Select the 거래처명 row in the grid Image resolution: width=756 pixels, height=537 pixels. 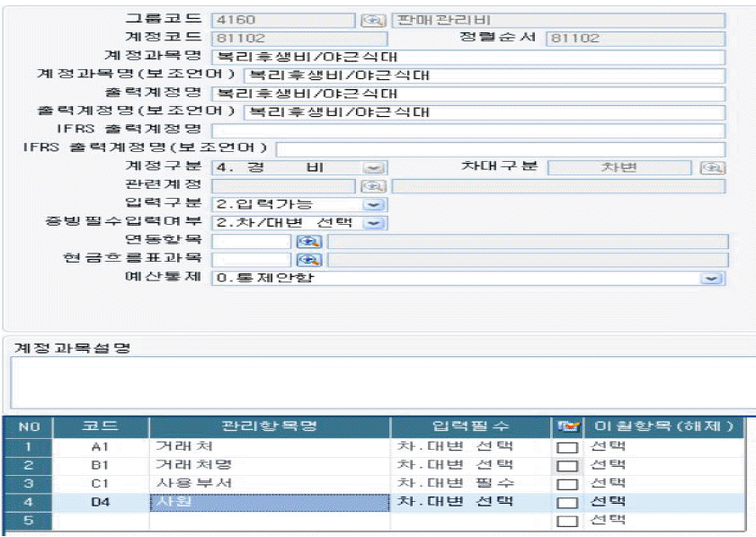pyautogui.click(x=270, y=465)
